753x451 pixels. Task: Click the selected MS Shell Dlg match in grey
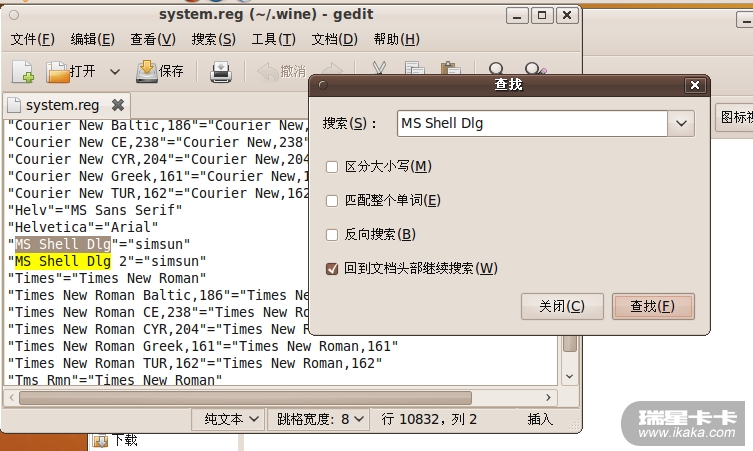tap(63, 244)
